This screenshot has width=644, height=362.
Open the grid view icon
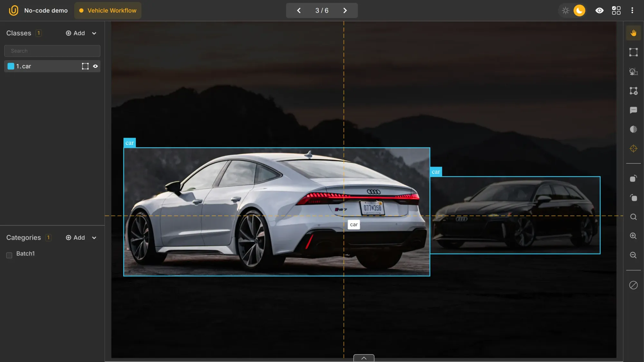(616, 11)
